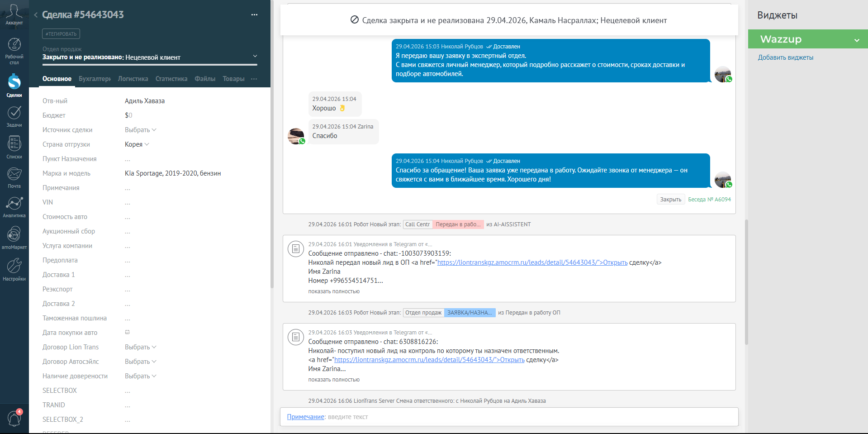Click the Закрыть conversation button
Screen dimensions: 868x434
tap(670, 200)
